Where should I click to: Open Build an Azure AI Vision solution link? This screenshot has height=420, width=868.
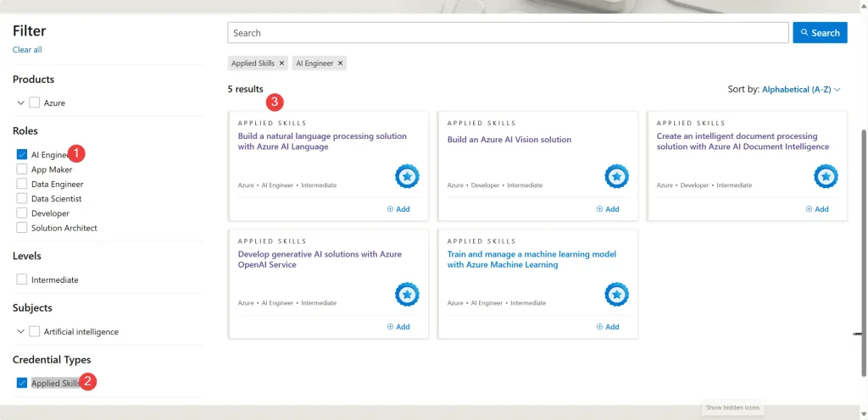click(509, 139)
